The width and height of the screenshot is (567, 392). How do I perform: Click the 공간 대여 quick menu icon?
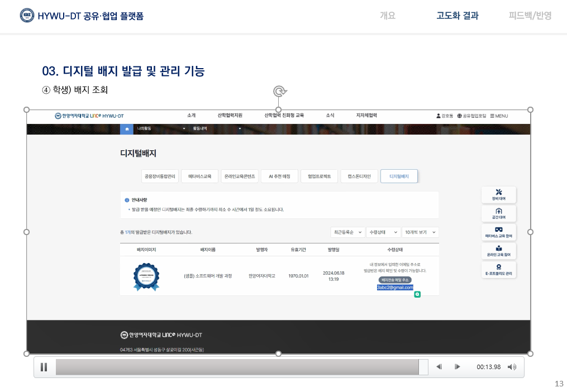[x=499, y=213]
